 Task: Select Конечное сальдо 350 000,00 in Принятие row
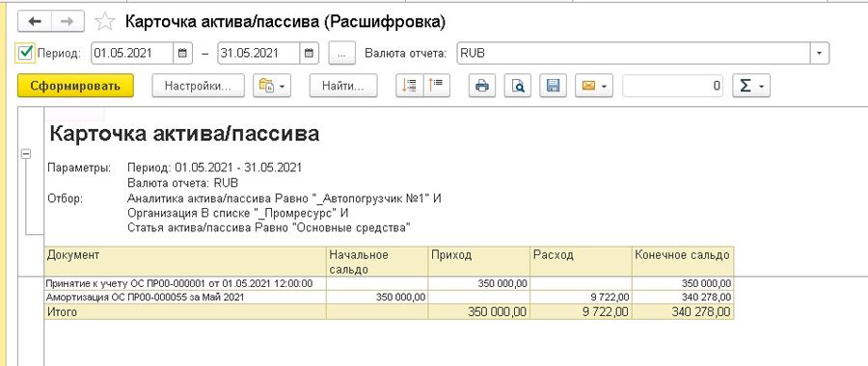(x=683, y=283)
